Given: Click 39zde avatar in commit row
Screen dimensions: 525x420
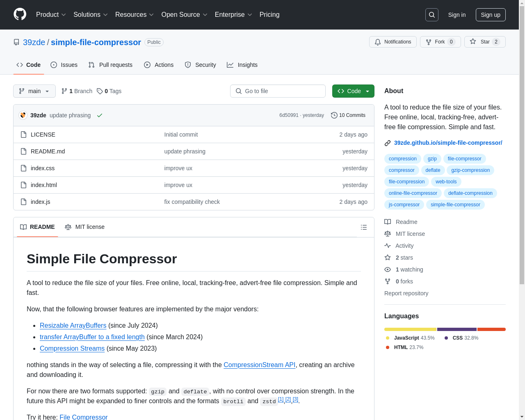Looking at the screenshot, I should (23, 115).
